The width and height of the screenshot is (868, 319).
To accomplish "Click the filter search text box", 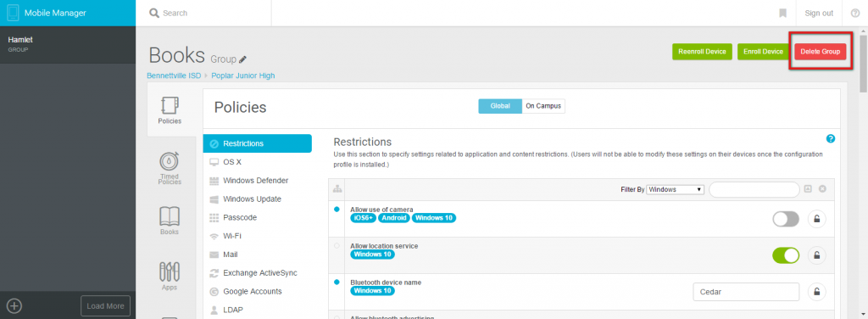I will click(754, 189).
